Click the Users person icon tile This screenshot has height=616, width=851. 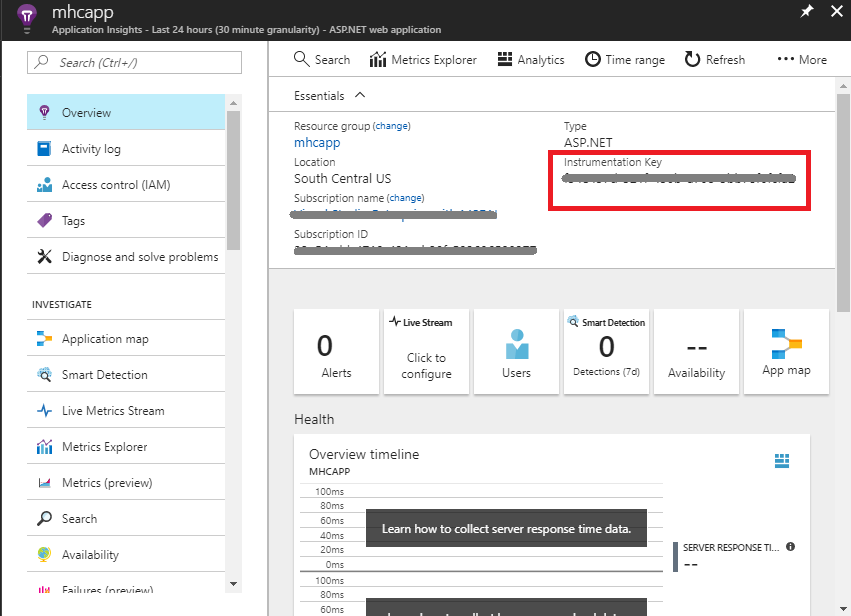[x=517, y=344]
